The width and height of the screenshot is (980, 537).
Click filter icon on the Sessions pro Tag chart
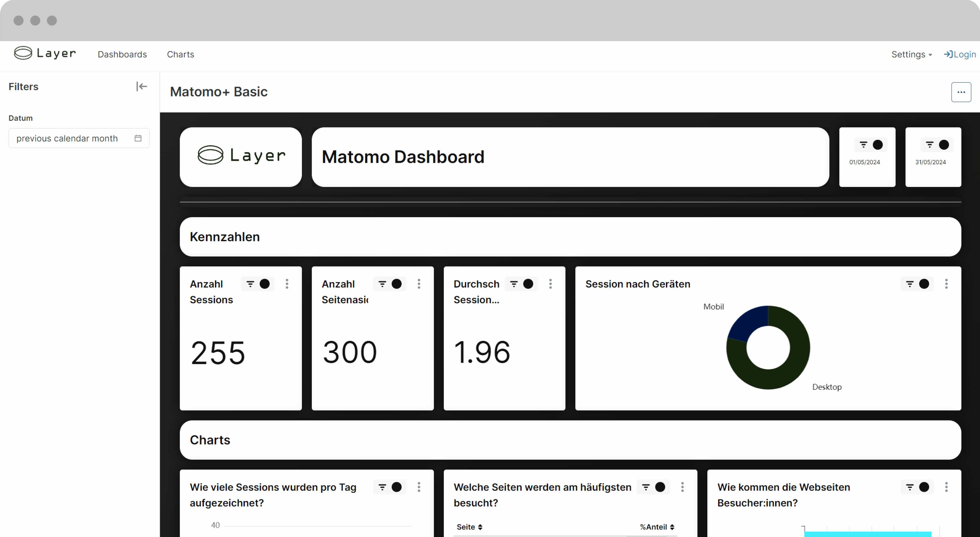tap(382, 487)
